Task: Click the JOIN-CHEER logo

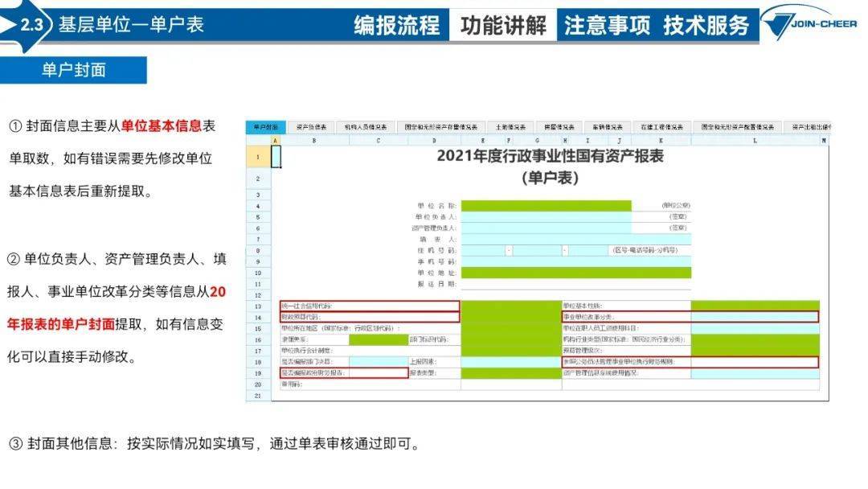Action: (812, 25)
